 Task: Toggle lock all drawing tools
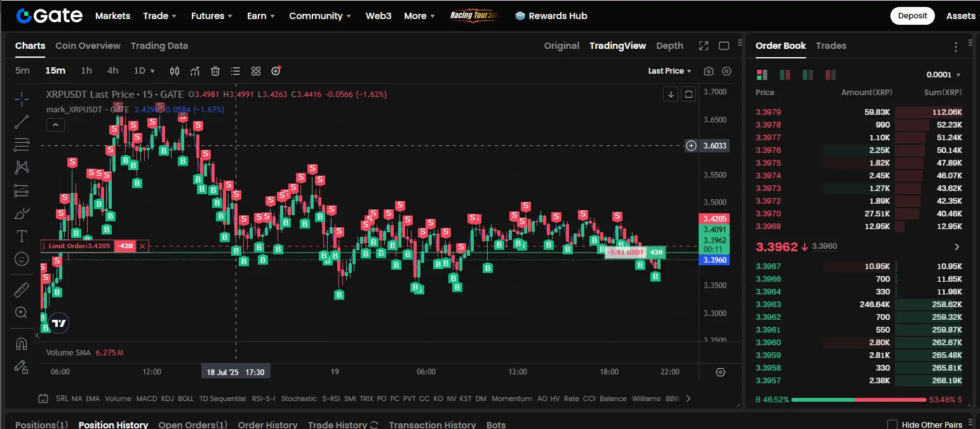(x=22, y=367)
